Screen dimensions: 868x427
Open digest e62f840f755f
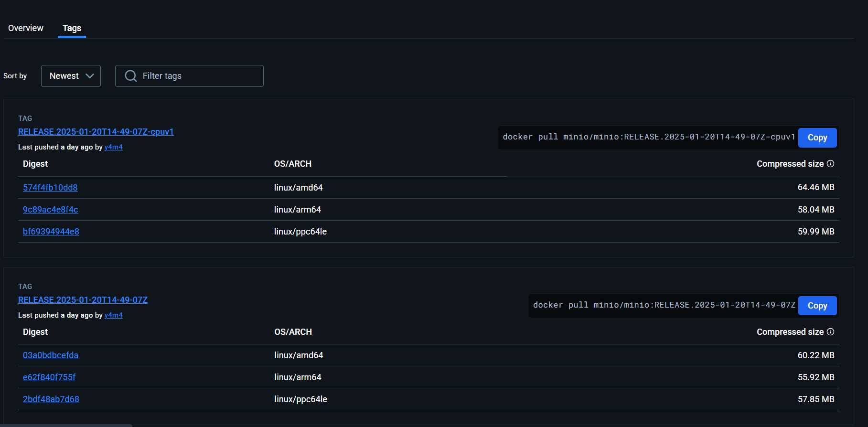coord(49,377)
